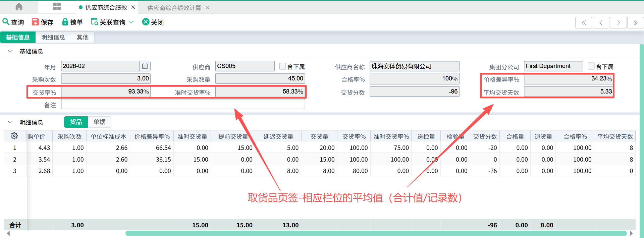Open calendar picker for 年月 field
Screen dimensions: 644x238
click(145, 66)
